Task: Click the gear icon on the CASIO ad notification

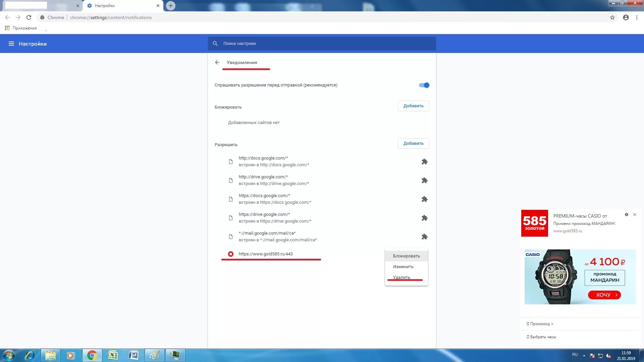Action: click(626, 215)
